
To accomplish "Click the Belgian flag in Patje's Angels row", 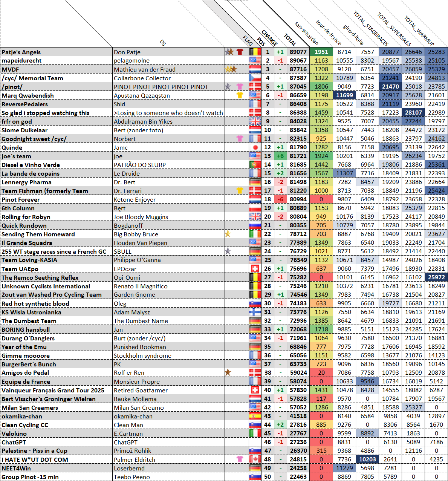I will [255, 52].
